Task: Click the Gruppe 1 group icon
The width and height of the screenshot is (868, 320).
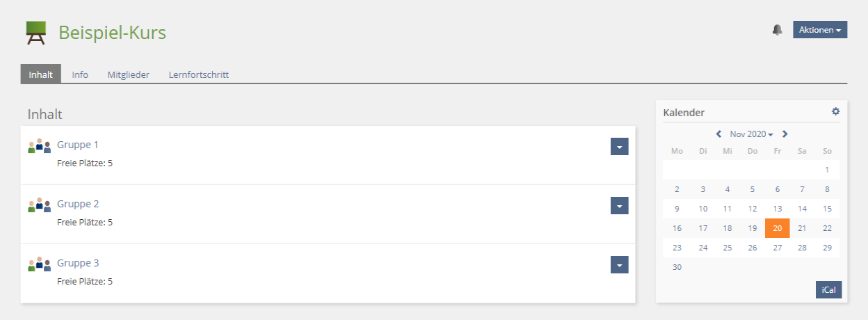Action: click(40, 146)
